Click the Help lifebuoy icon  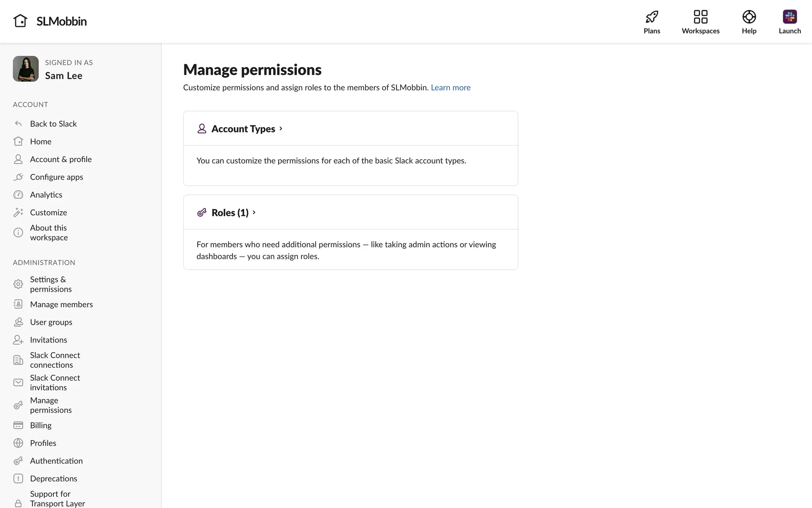[x=749, y=17]
